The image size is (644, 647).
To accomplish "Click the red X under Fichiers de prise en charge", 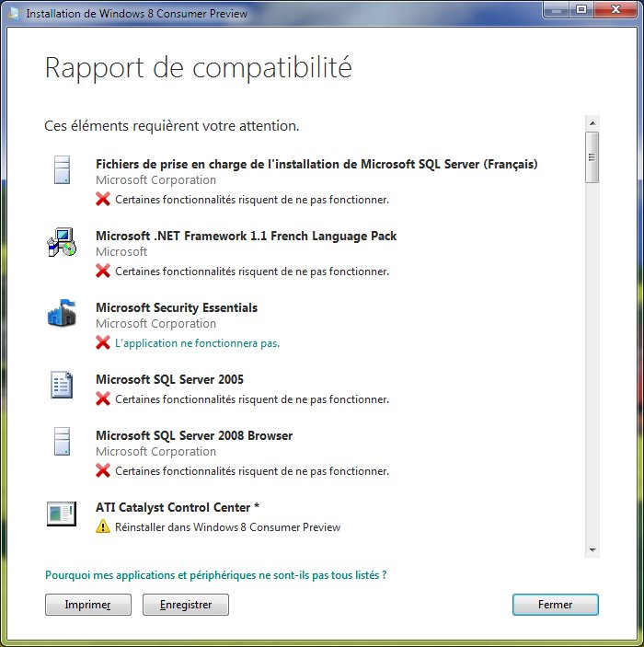I will 103,199.
